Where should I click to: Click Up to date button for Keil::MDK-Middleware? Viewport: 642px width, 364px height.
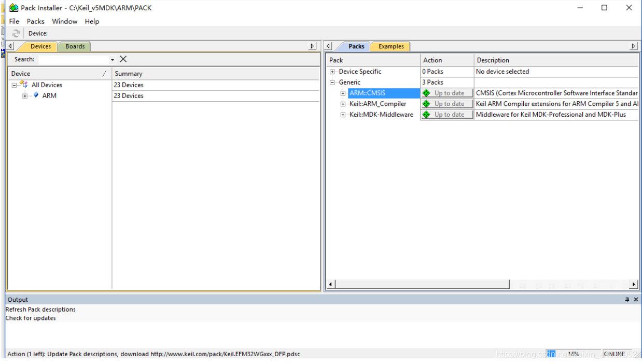pos(447,115)
